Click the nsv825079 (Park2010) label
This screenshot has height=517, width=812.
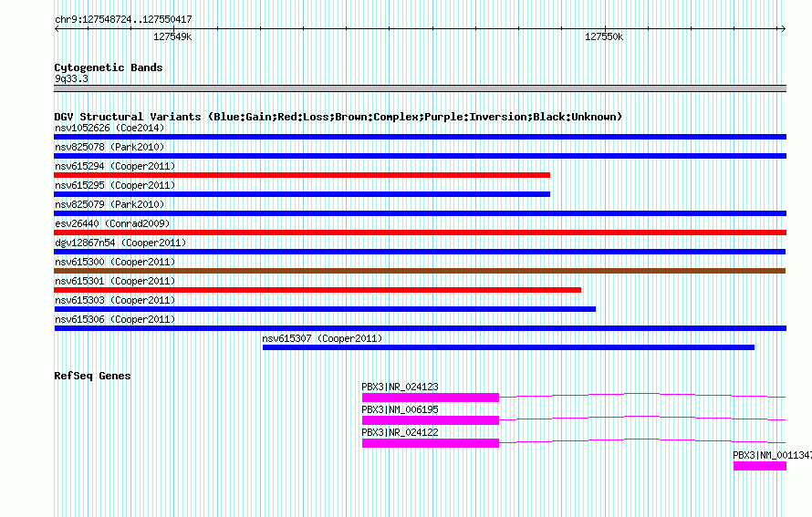(x=109, y=204)
